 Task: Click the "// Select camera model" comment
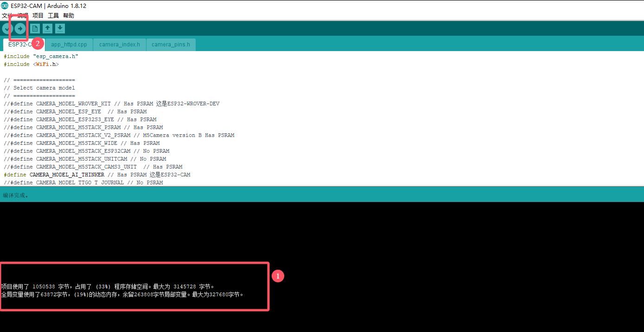pos(39,88)
